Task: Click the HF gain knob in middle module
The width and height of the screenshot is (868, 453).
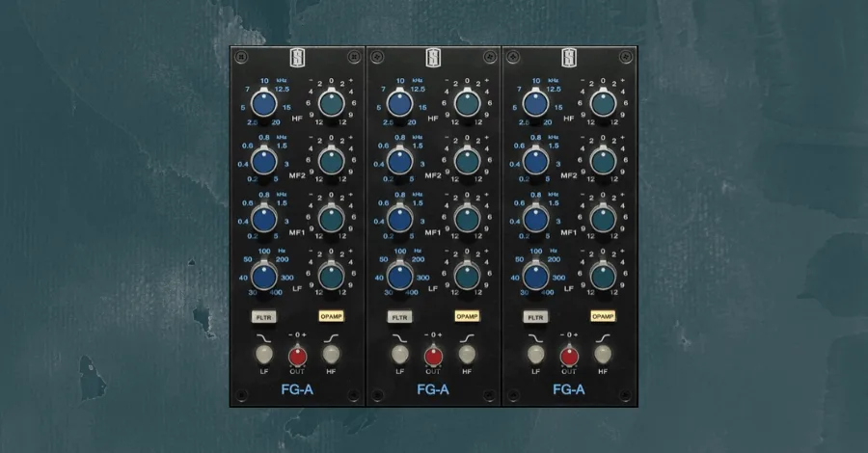Action: pyautogui.click(x=467, y=103)
